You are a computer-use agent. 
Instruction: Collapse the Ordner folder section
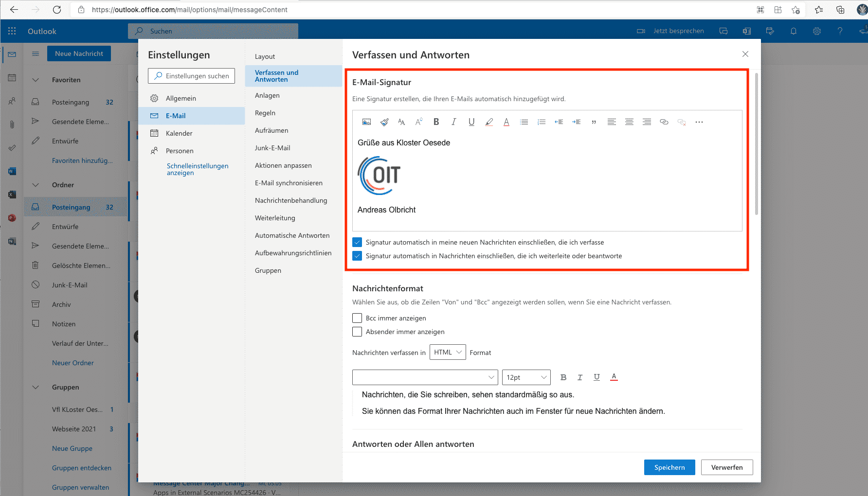pyautogui.click(x=36, y=185)
